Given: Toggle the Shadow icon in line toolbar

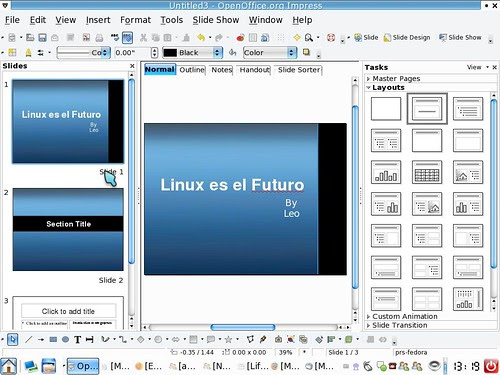Looking at the screenshot, I should (x=306, y=52).
